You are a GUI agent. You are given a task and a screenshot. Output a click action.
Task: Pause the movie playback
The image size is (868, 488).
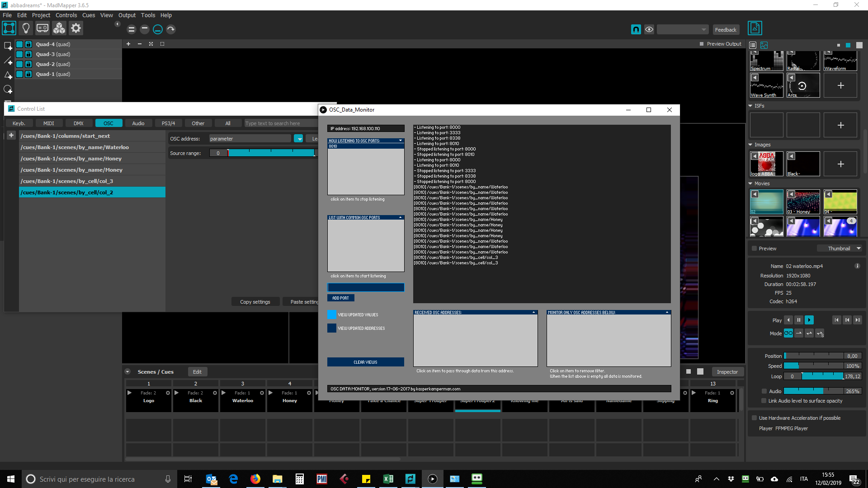pos(799,320)
